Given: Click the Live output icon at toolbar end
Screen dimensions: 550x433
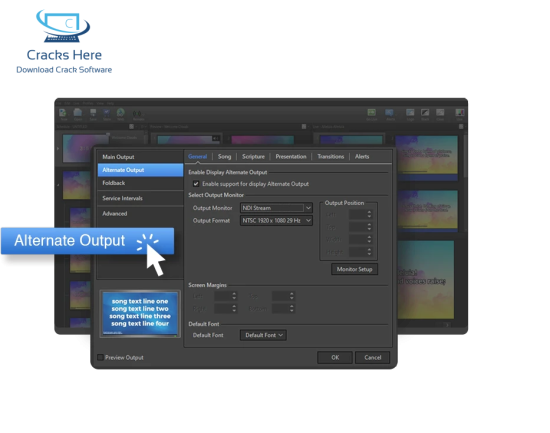Looking at the screenshot, I should [x=460, y=112].
